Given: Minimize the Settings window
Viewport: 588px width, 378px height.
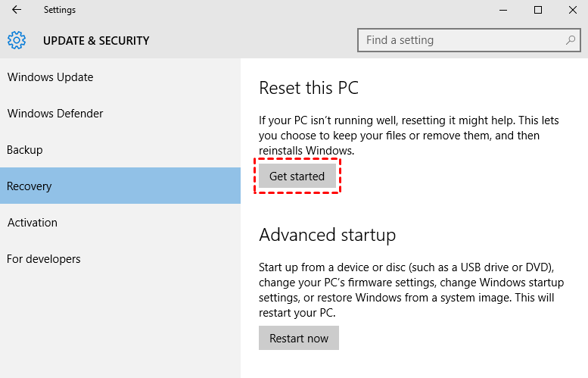Looking at the screenshot, I should [x=502, y=11].
